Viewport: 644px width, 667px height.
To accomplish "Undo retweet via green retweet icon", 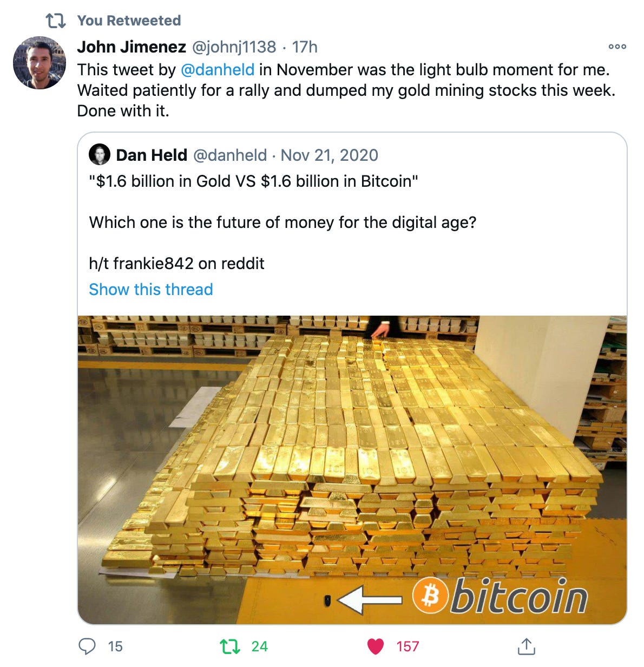I will tap(229, 646).
